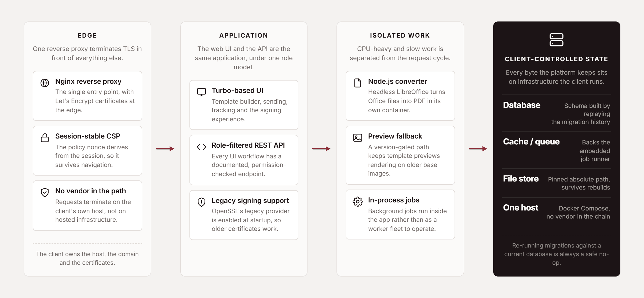Screen dimensions: 644x298
Task: Click the globe icon beside Nginx reverse proxy
Action: [45, 83]
